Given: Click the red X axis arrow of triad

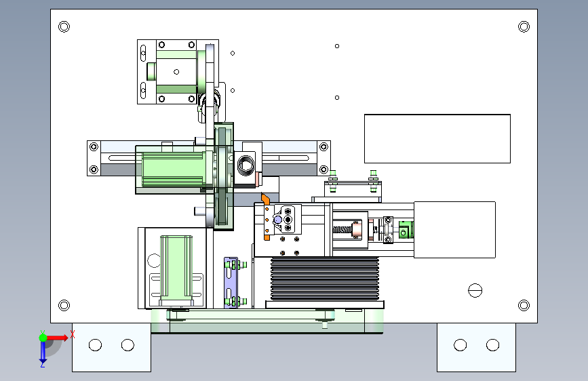Looking at the screenshot, I should pos(57,338).
